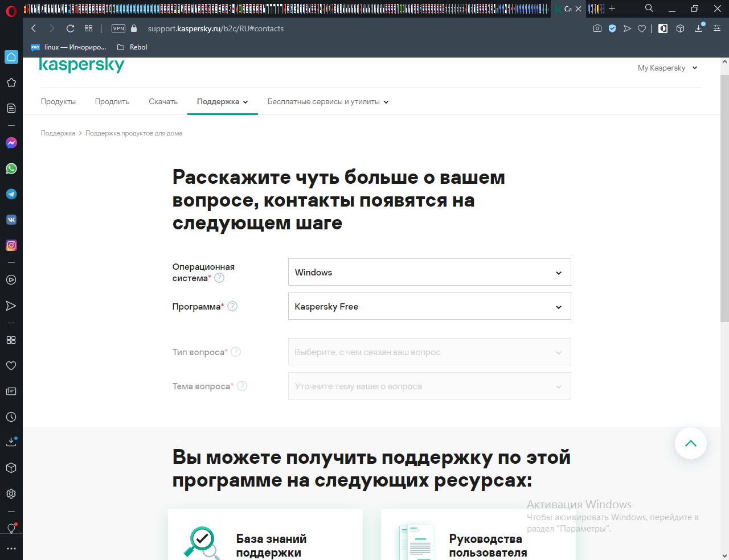Open Facebook Messenger in the sidebar
This screenshot has height=560, width=729.
click(x=11, y=143)
